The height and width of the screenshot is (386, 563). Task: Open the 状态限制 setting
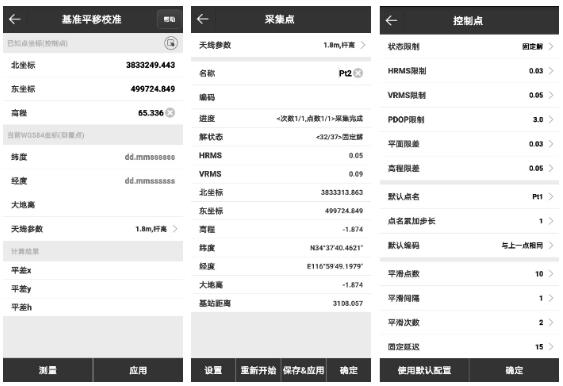[x=469, y=46]
